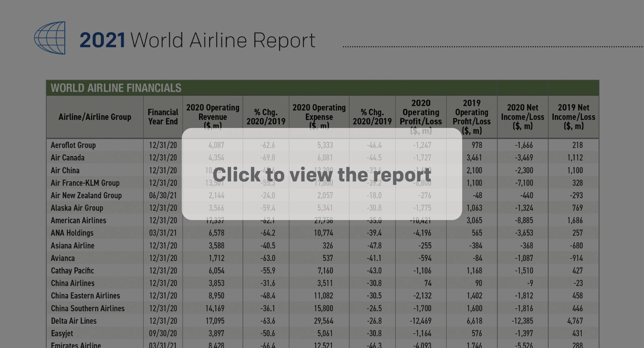Click the '06/30/21' date for Air New Zealand
Viewport: 644px width, 348px height.
click(163, 196)
